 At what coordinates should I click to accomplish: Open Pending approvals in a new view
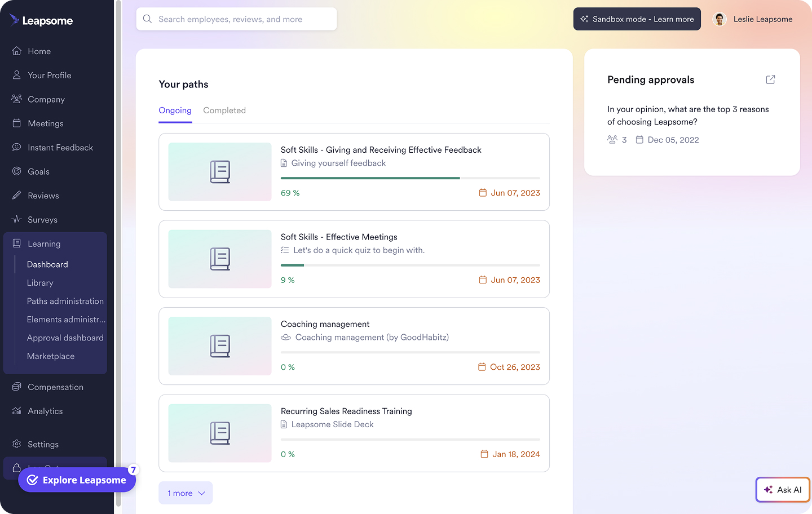coord(770,79)
